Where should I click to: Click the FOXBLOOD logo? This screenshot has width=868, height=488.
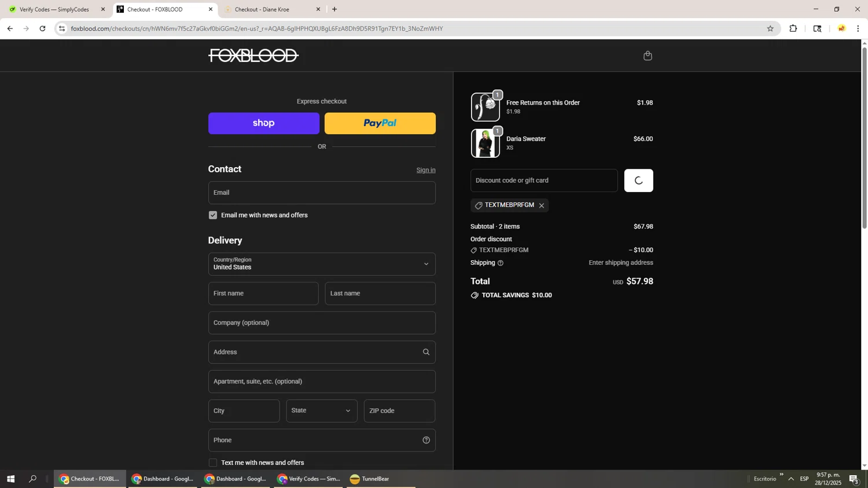pyautogui.click(x=253, y=56)
